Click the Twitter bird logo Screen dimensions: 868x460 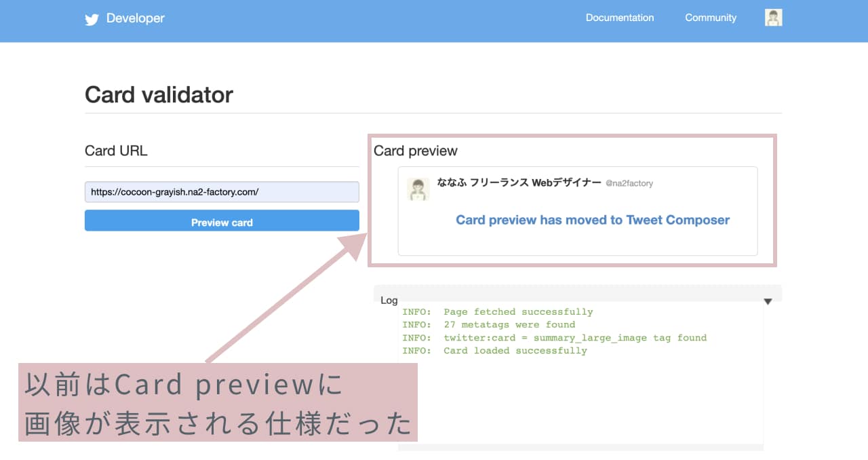92,19
